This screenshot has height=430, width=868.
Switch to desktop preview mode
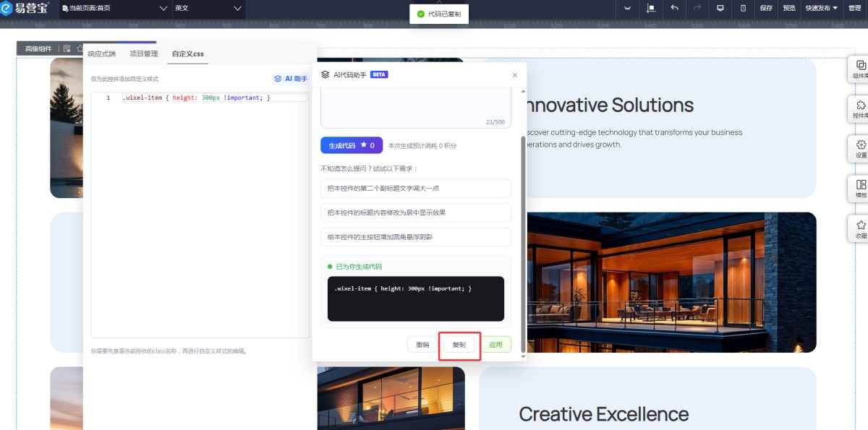(720, 9)
